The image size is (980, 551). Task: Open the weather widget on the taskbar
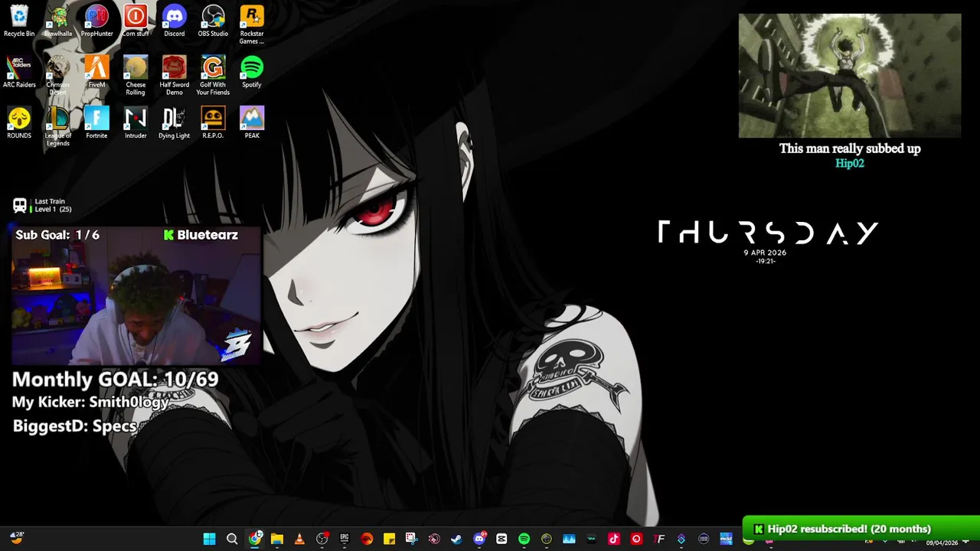tap(16, 538)
